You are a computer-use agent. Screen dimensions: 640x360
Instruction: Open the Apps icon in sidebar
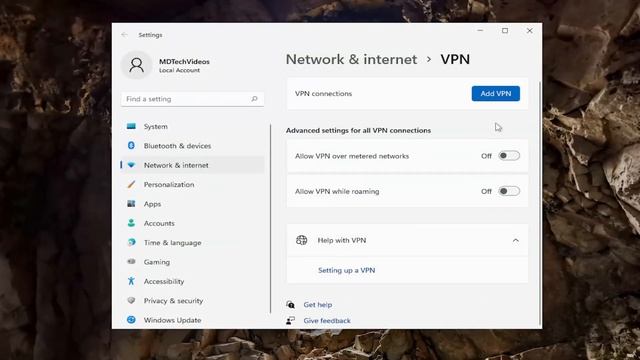pos(131,203)
